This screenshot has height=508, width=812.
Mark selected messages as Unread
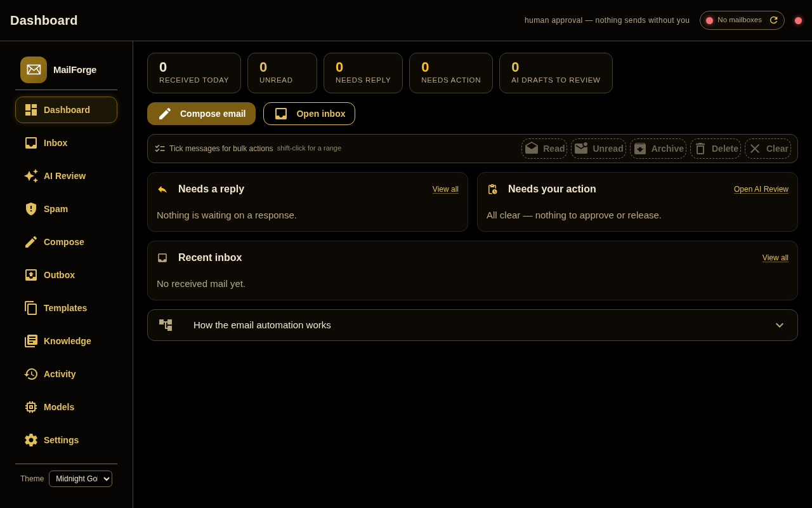pos(598,149)
